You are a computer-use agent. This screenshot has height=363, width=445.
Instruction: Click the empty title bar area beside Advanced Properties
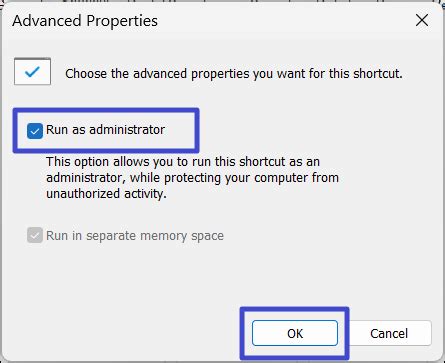tap(283, 20)
